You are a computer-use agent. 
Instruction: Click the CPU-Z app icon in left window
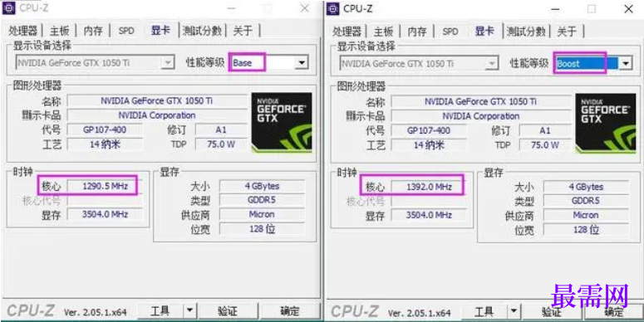8,8
